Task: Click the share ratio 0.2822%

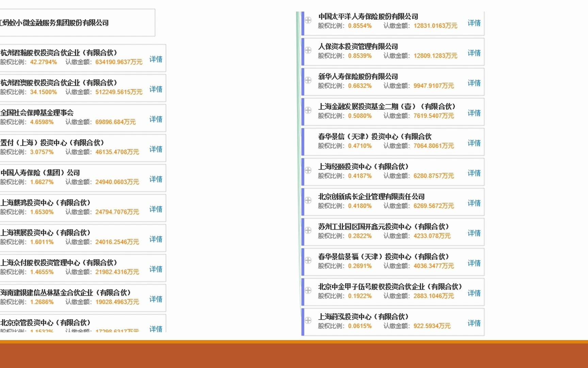Action: pyautogui.click(x=360, y=236)
